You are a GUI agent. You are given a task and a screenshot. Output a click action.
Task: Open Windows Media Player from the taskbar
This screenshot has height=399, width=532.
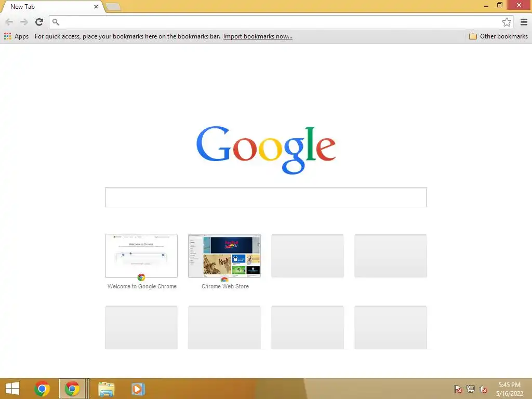pyautogui.click(x=138, y=389)
